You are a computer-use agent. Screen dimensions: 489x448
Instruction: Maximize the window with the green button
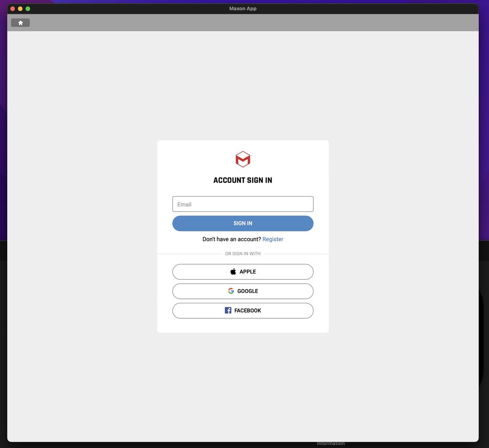pyautogui.click(x=28, y=9)
